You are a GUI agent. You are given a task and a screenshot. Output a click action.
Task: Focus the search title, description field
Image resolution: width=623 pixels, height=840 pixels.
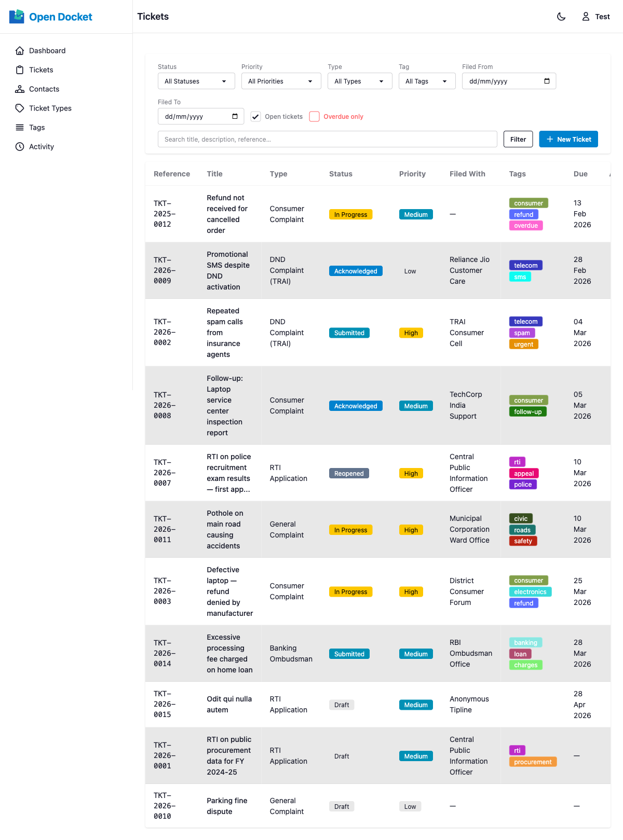(327, 139)
